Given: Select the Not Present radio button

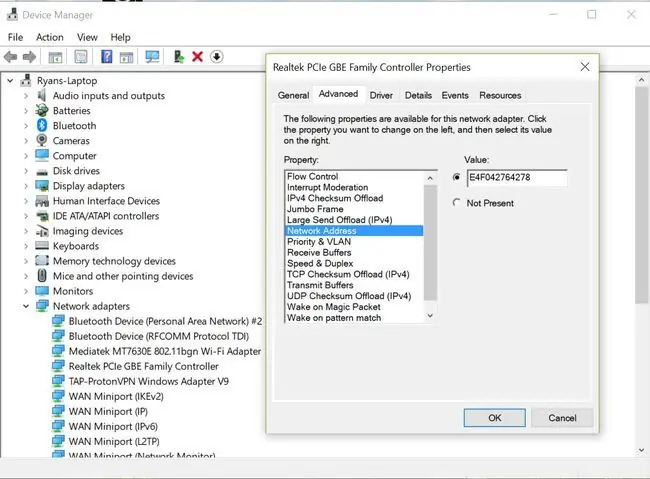Looking at the screenshot, I should [x=456, y=203].
